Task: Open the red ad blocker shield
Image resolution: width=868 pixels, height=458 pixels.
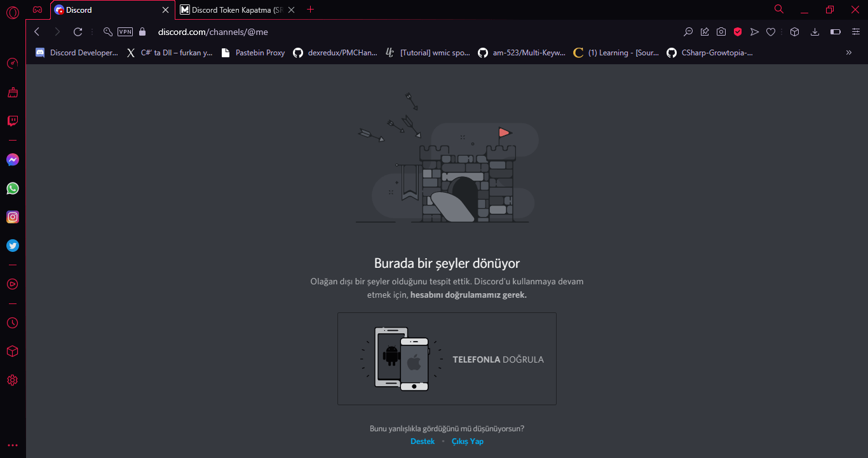Action: point(738,32)
